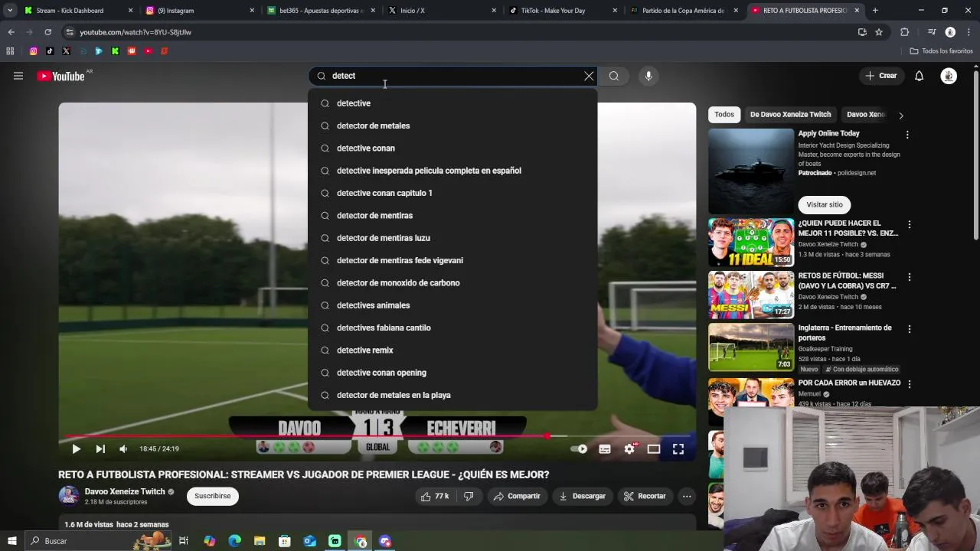Open more actions under the video
This screenshot has height=551, width=980.
(687, 496)
